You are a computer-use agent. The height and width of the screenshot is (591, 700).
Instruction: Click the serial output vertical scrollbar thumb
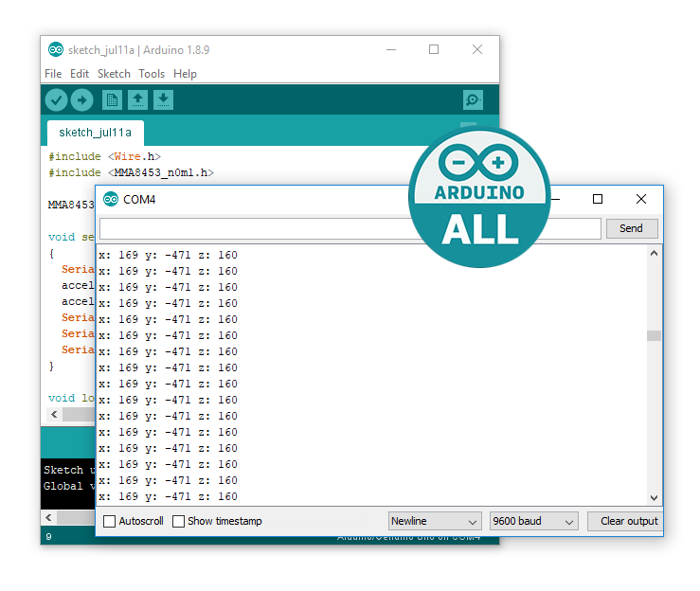[654, 335]
